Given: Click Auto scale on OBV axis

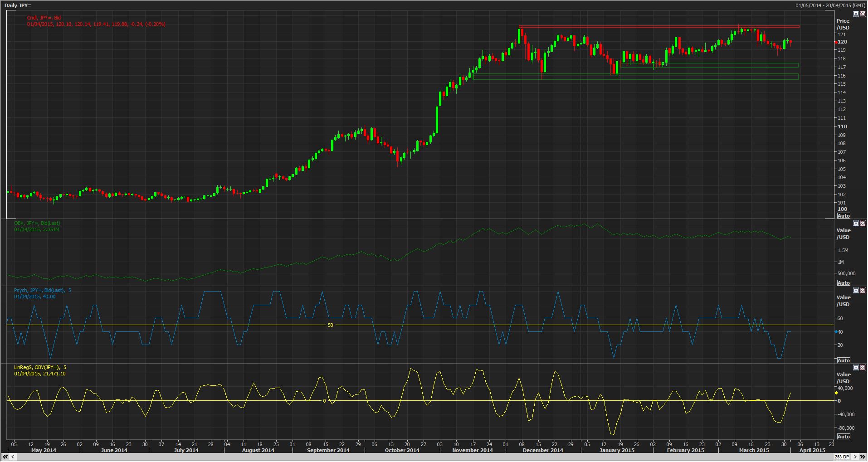Looking at the screenshot, I should (x=844, y=283).
